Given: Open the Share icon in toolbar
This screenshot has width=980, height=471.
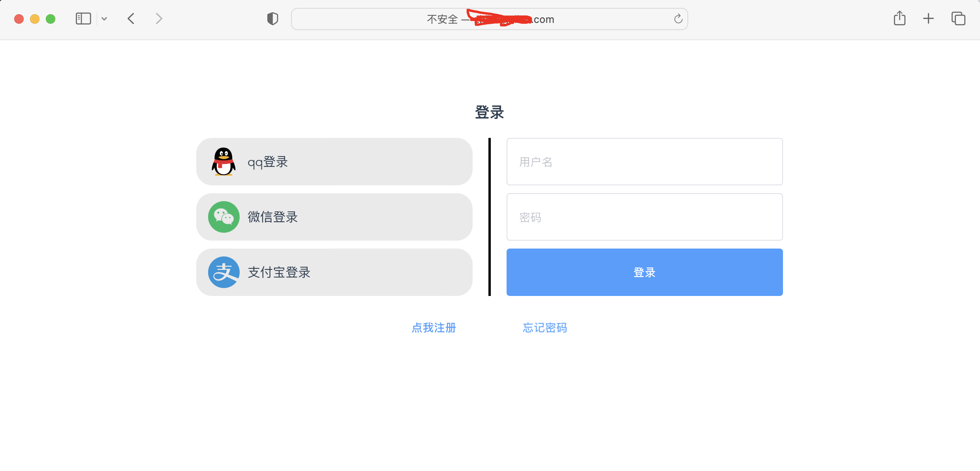Looking at the screenshot, I should (x=899, y=19).
